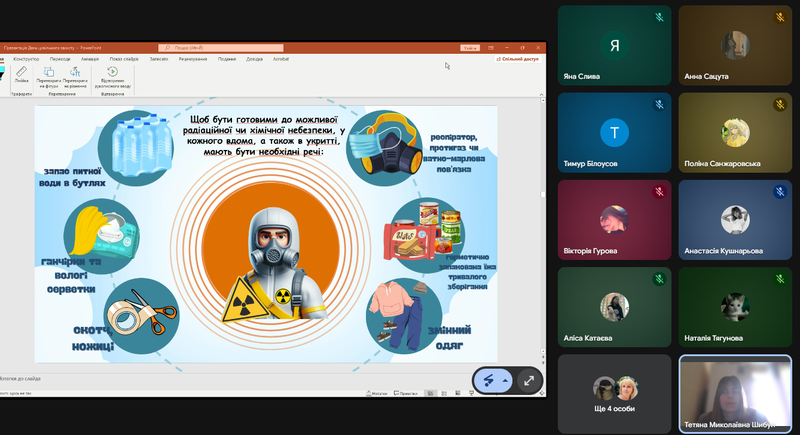The width and height of the screenshot is (800, 435).
Task: Select Анна Сацута's participant tile
Action: (x=735, y=45)
